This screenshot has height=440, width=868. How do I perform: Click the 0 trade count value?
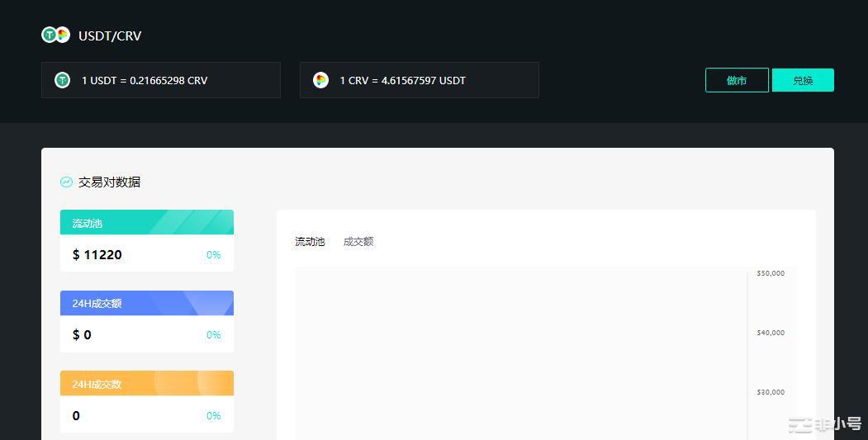(76, 416)
